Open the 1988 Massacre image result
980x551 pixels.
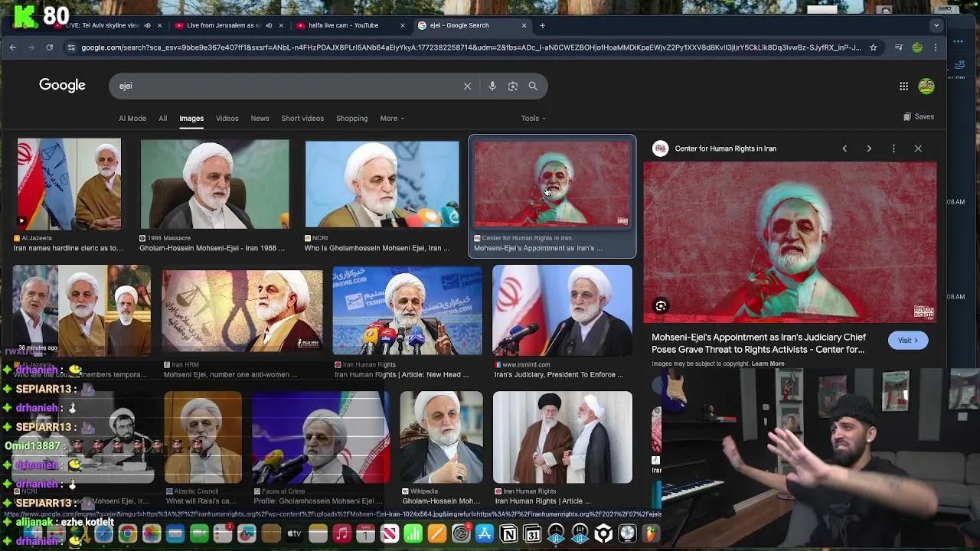pyautogui.click(x=214, y=184)
